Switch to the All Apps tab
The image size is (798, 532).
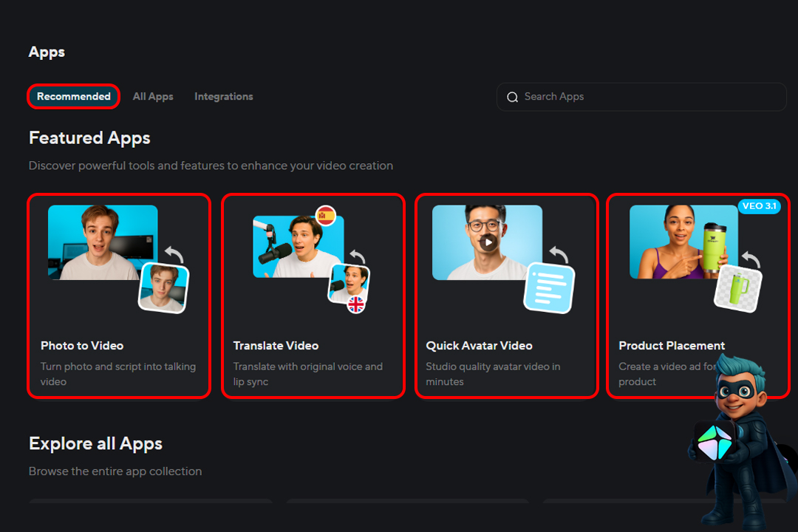tap(153, 97)
